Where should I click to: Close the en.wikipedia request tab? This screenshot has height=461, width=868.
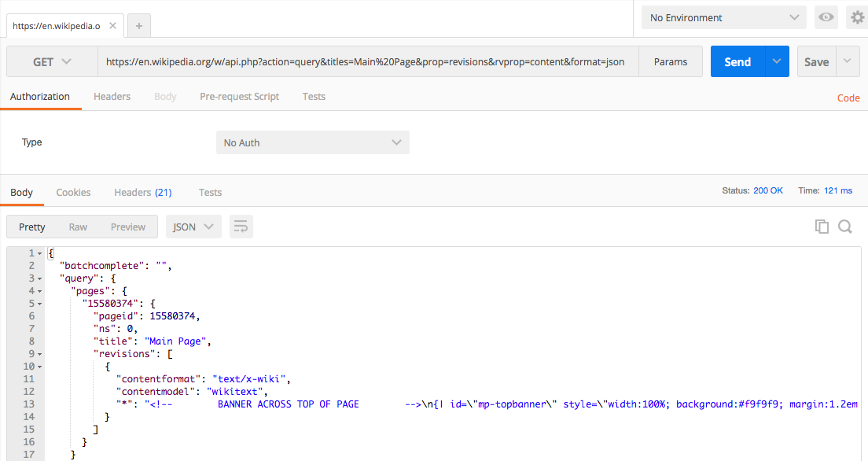[x=113, y=25]
